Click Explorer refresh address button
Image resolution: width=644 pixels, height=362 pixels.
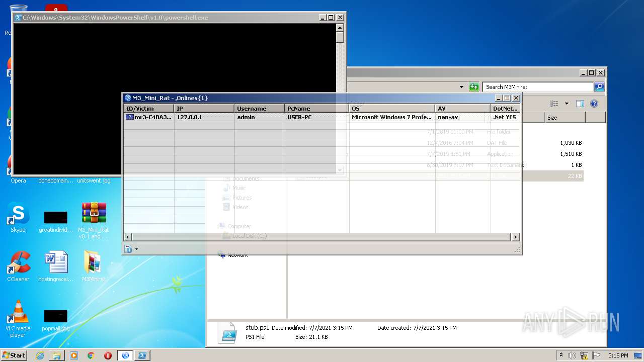click(x=474, y=87)
